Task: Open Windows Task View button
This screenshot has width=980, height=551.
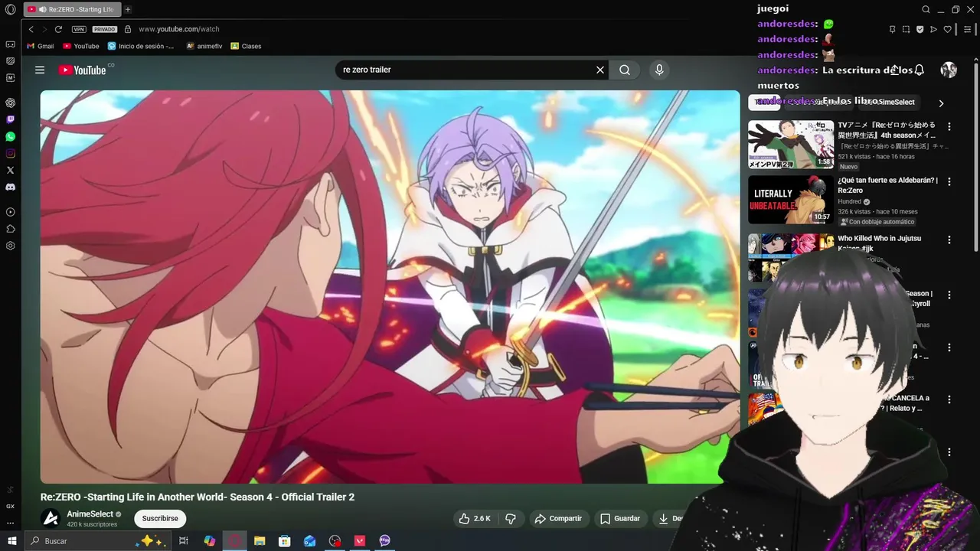Action: tap(184, 541)
